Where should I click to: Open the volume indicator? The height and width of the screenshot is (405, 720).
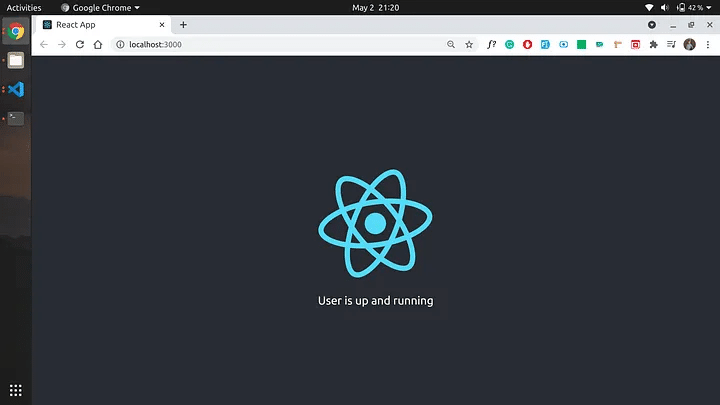click(x=664, y=7)
